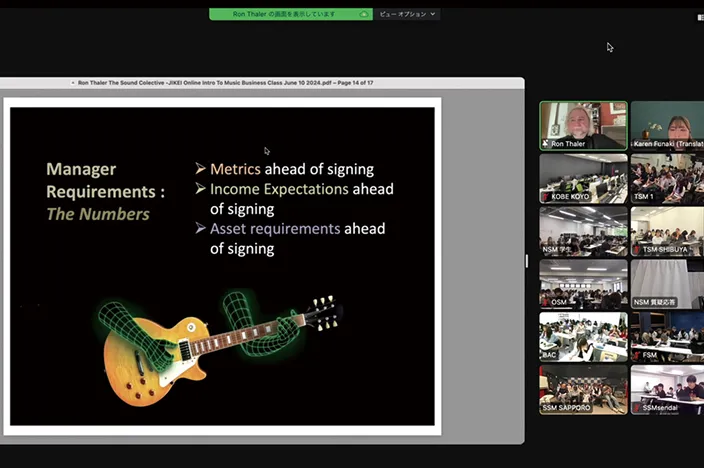Click the muted mic icon on SSMsendai
Viewport: 704px width, 468px height.
[637, 408]
